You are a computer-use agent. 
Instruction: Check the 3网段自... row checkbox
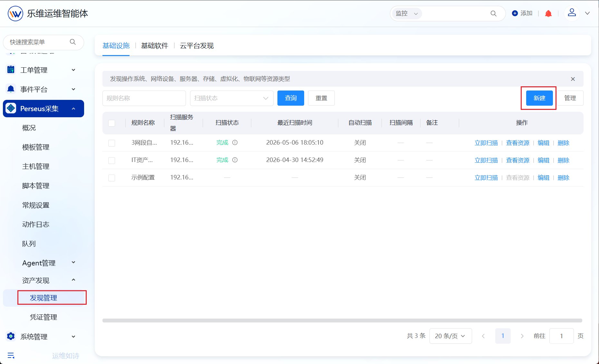click(112, 143)
